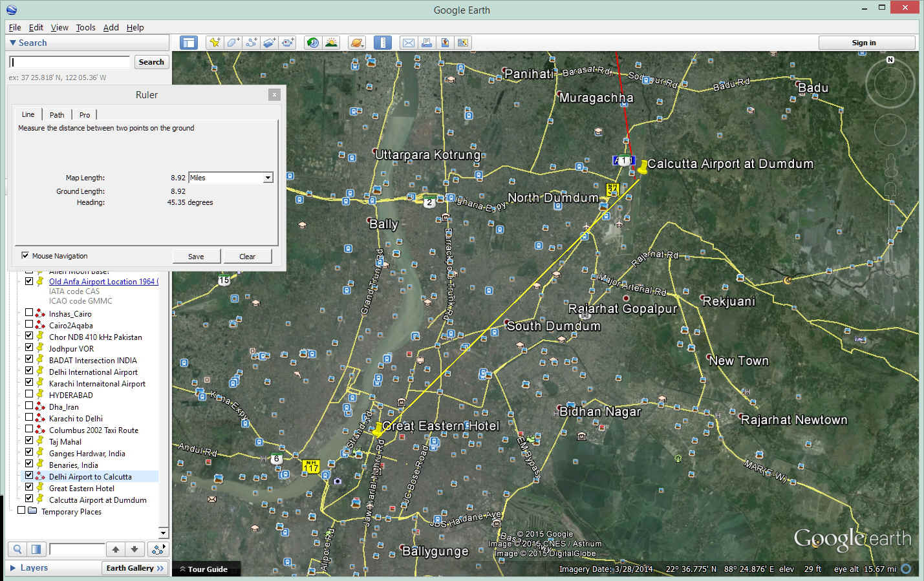Move selected place up with arrow

[116, 549]
